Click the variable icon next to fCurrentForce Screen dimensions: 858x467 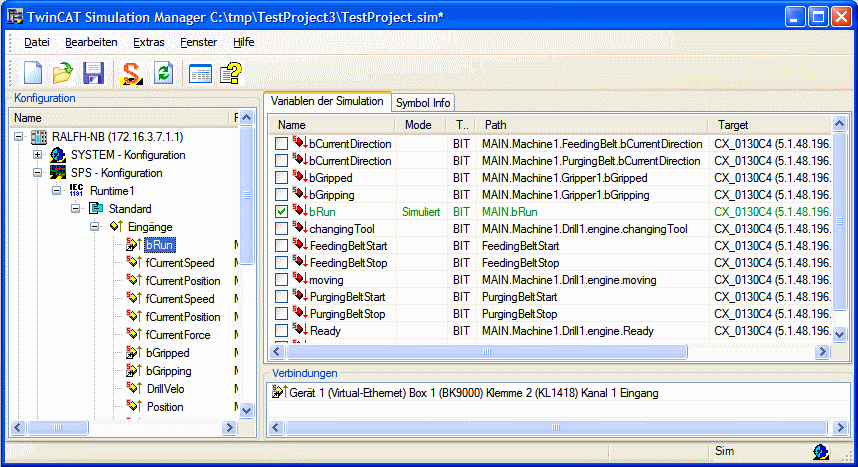(x=134, y=335)
